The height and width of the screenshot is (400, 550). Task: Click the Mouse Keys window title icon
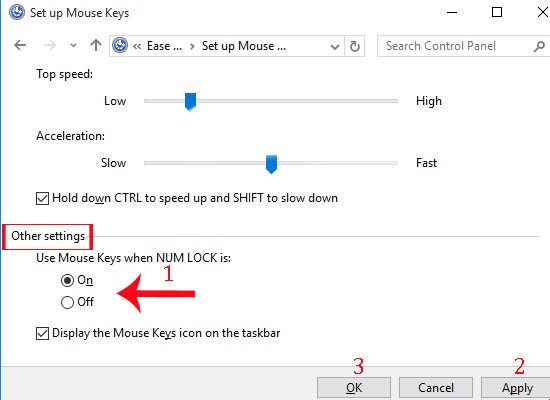click(x=16, y=13)
